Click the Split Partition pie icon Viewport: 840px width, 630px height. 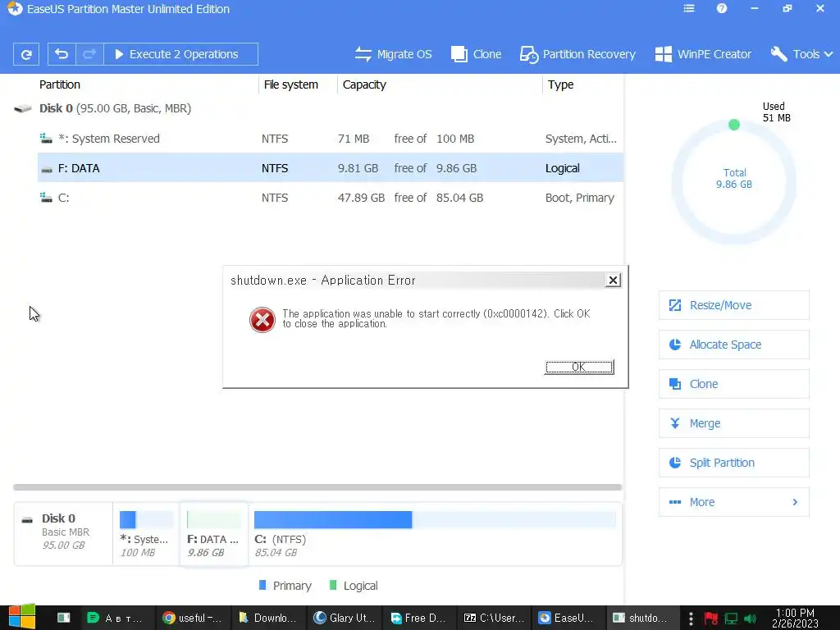675,463
